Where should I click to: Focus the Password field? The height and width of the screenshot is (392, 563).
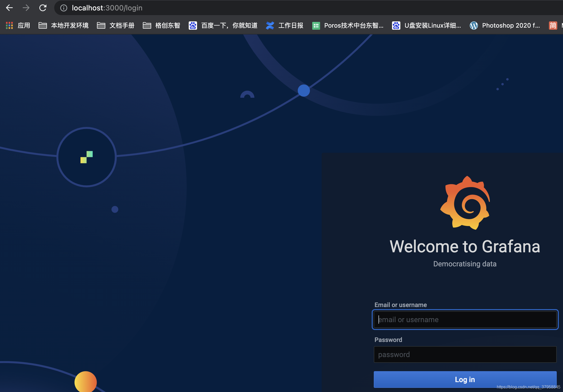point(465,354)
